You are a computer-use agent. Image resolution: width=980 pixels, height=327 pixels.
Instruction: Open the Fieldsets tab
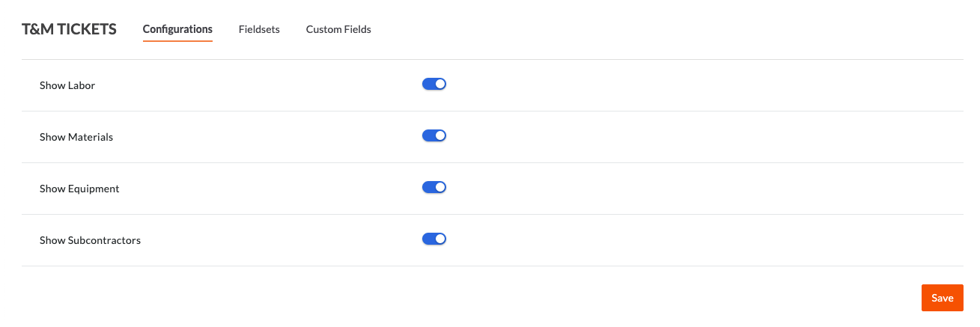[x=259, y=30]
